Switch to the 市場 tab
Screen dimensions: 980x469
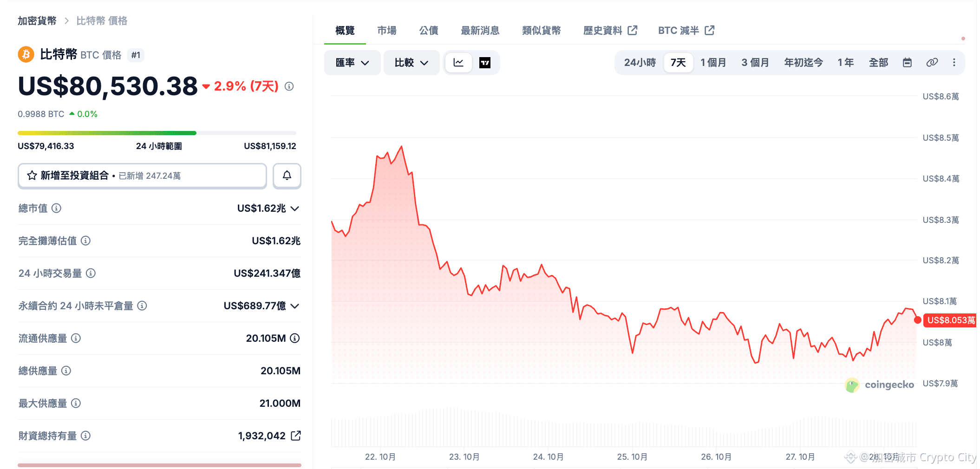[x=387, y=31]
